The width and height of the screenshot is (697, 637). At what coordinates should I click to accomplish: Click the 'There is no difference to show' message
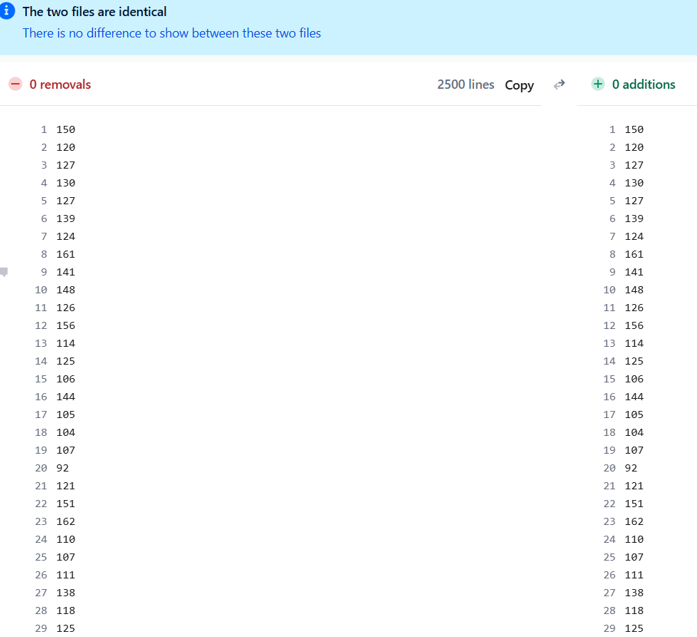[171, 33]
